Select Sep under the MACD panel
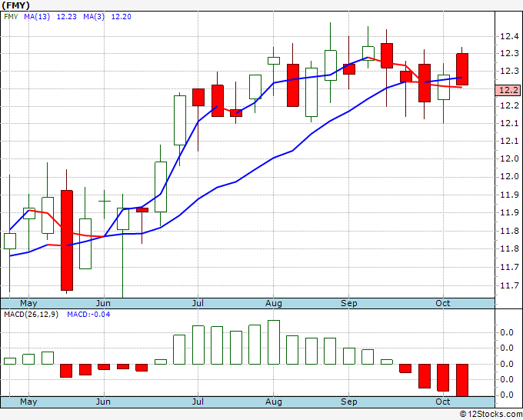 pos(349,402)
